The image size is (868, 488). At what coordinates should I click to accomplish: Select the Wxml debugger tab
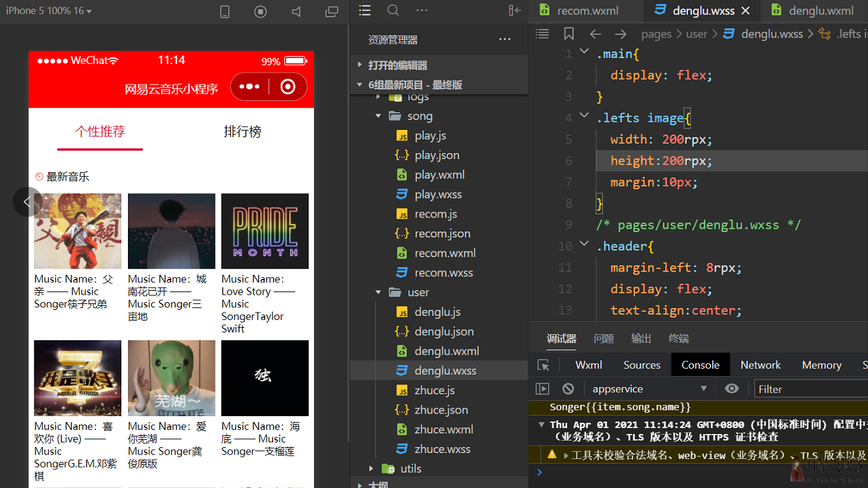point(588,365)
